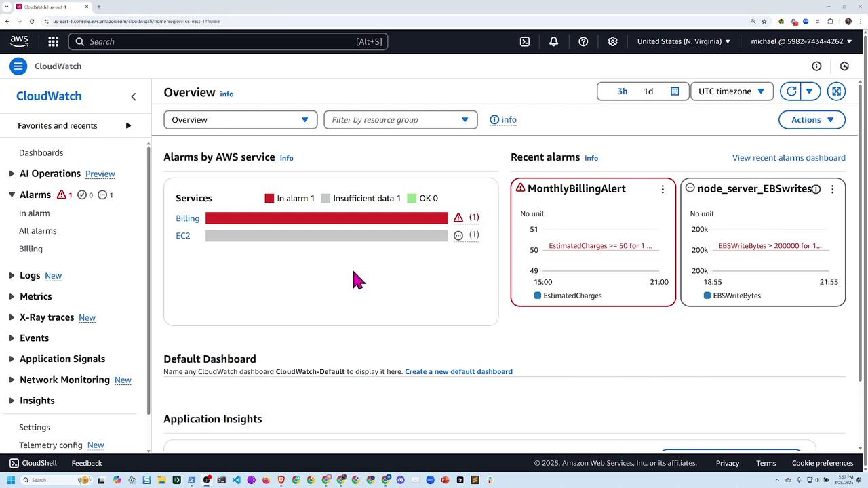The image size is (868, 488).
Task: Click the gray EC2 insufficient data bar
Action: tap(326, 236)
